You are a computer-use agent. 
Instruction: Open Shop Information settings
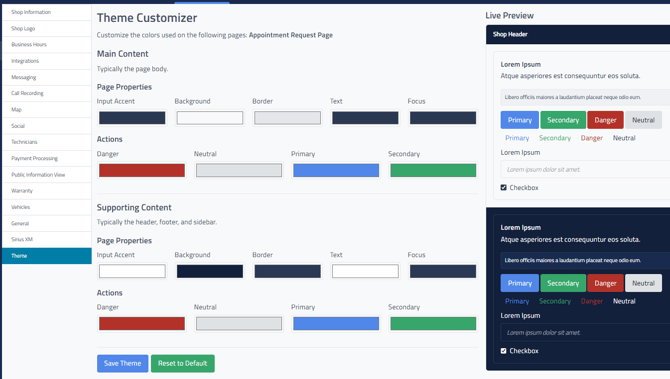coord(46,12)
